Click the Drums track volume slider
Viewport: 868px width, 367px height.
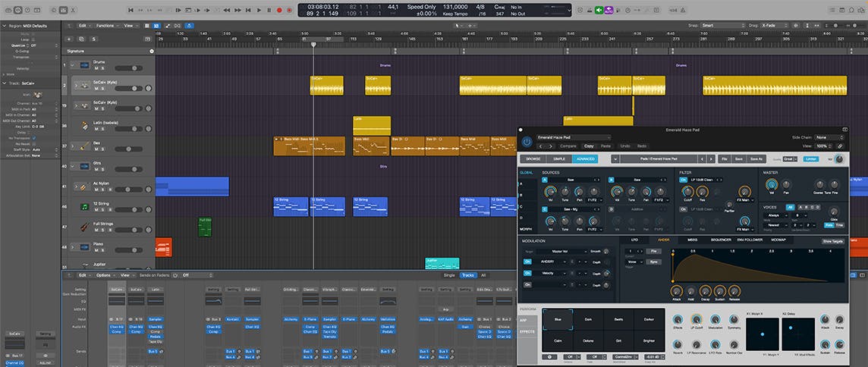tap(128, 68)
